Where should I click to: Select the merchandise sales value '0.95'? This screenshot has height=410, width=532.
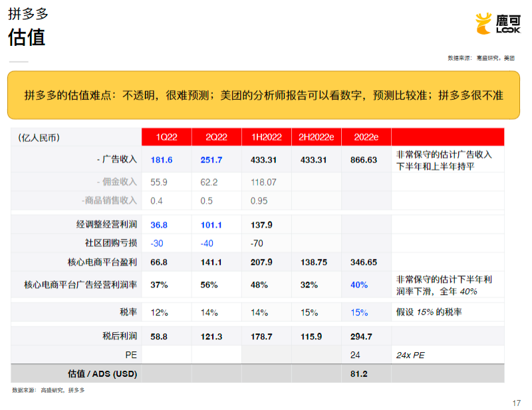(x=259, y=201)
